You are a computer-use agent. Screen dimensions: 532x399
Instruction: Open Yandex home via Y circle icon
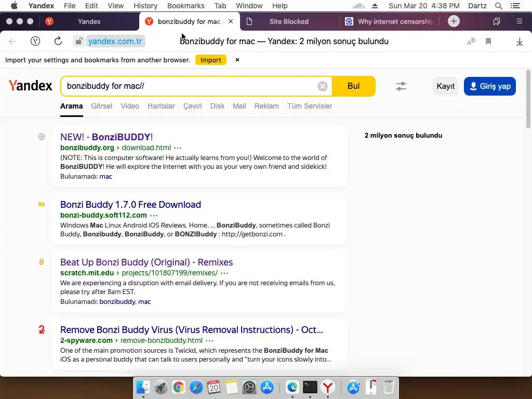[35, 42]
